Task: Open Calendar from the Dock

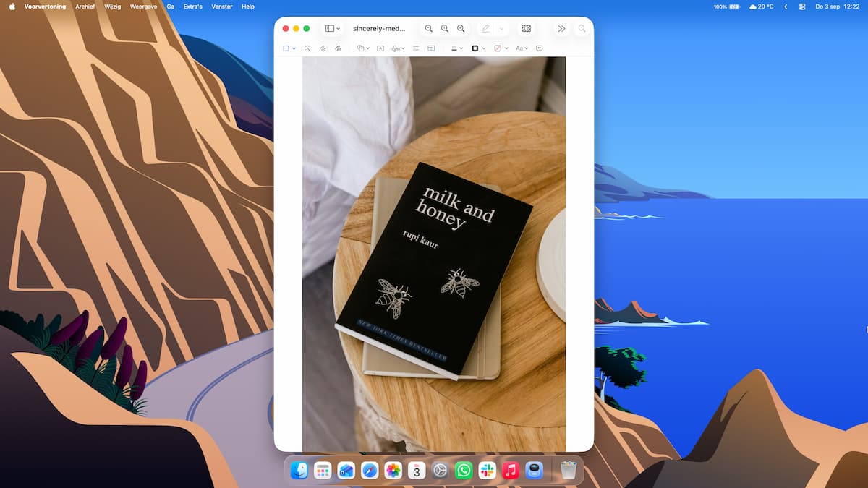Action: [417, 471]
